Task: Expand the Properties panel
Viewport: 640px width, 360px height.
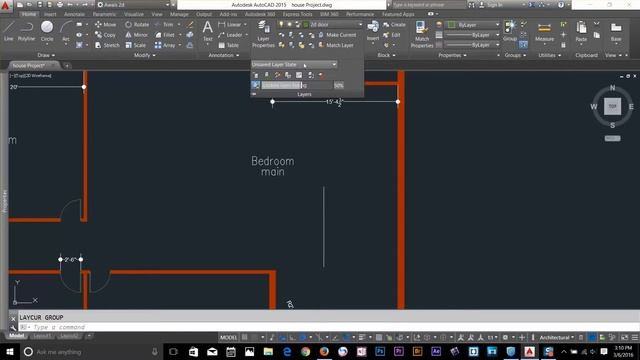Action: pos(452,55)
